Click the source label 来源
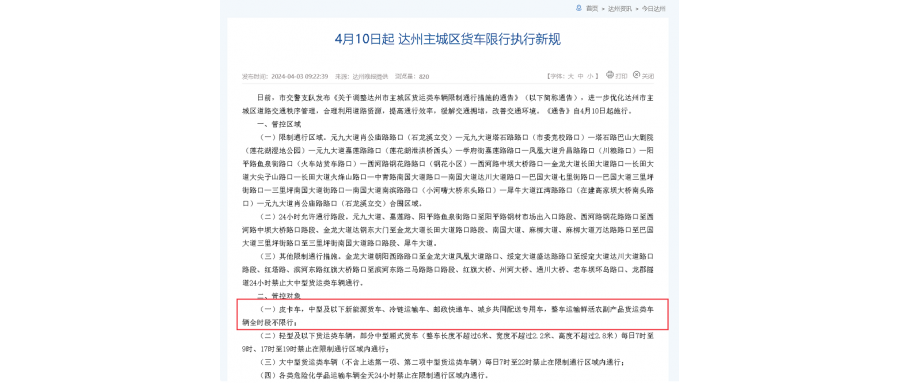 (x=342, y=76)
